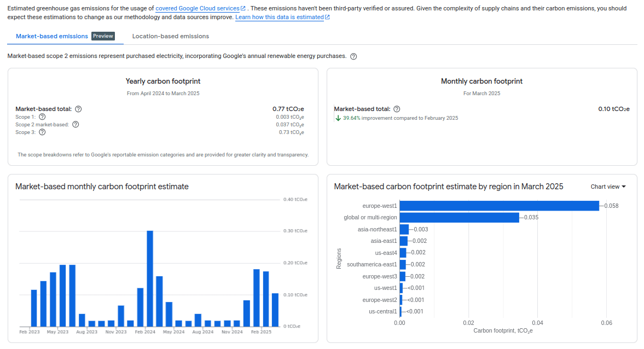Open help for market-based scope 2 description
644x349 pixels.
353,56
